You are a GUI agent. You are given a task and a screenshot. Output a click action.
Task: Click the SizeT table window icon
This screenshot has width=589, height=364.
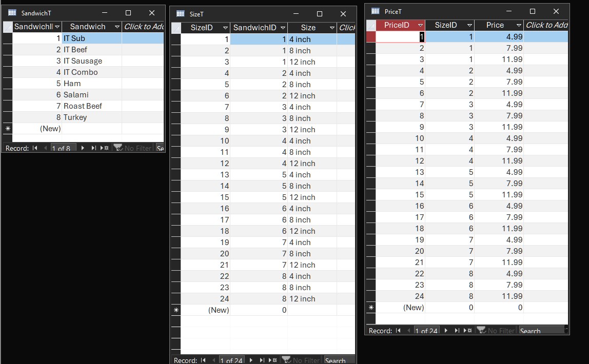tap(181, 14)
